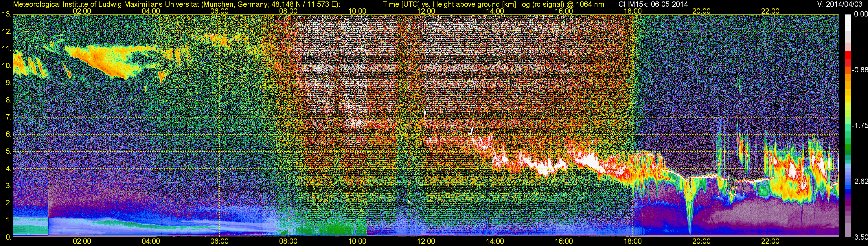868x246 pixels.
Task: Click the color scale bar legend
Action: click(848, 126)
